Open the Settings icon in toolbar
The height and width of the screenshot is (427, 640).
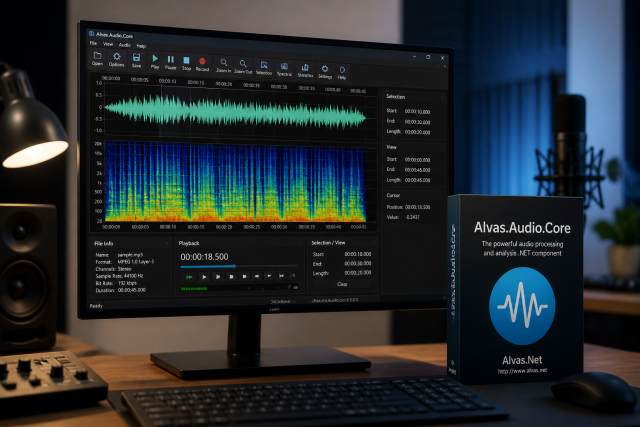pyautogui.click(x=324, y=69)
